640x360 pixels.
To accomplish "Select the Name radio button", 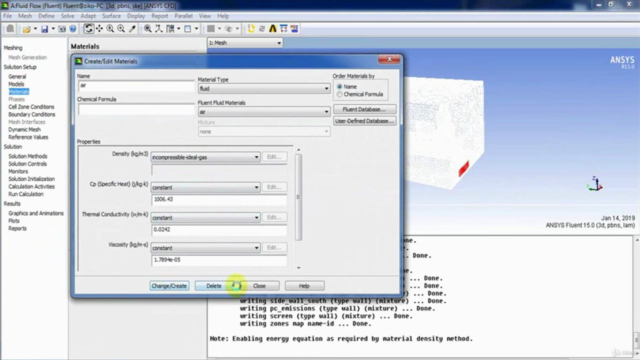I will click(340, 87).
